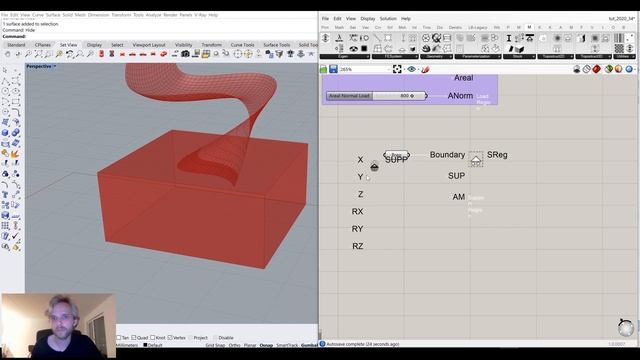The image size is (640, 360).
Task: Click the Boolean union tool in Rhino sidebar
Action: [16, 133]
